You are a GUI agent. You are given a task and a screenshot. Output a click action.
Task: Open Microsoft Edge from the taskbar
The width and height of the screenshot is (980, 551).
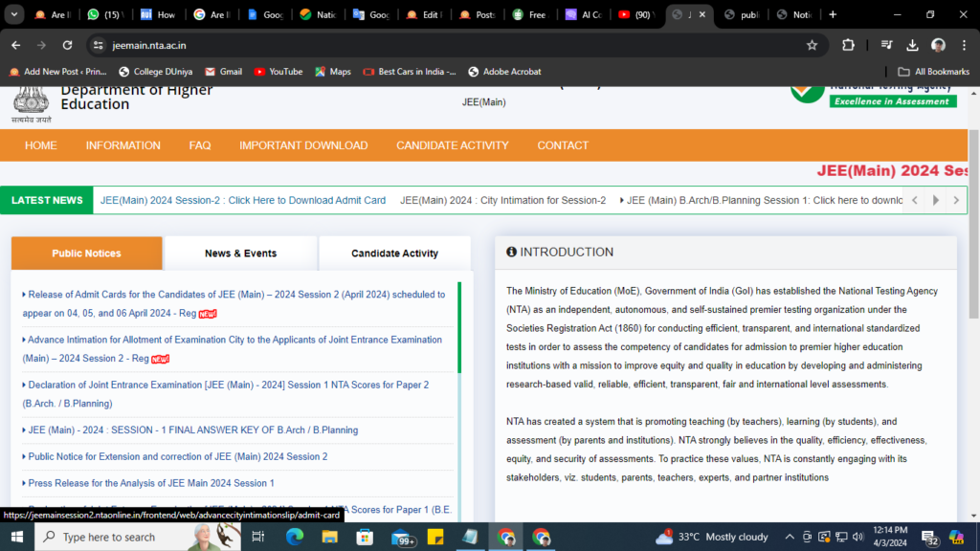point(294,538)
